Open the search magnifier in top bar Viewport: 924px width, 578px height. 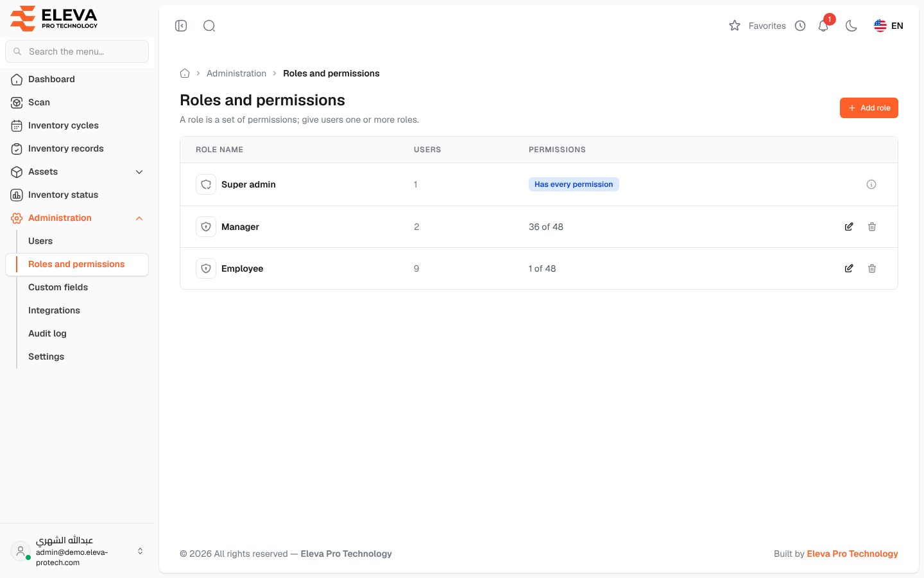click(x=209, y=26)
